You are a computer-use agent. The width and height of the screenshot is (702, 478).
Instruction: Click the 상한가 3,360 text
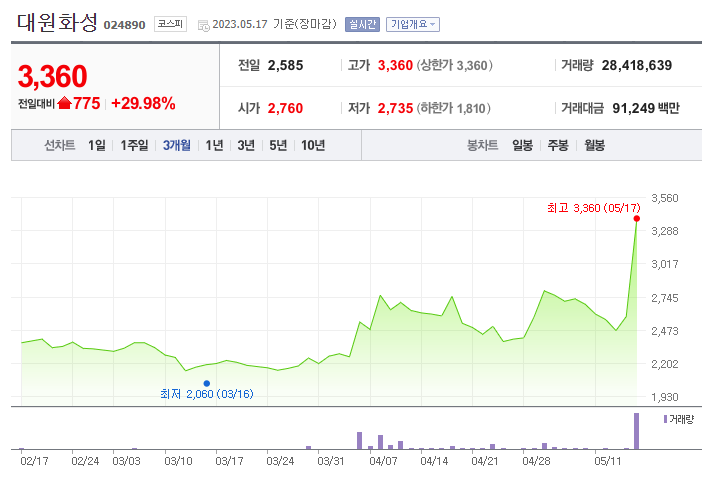coord(454,65)
